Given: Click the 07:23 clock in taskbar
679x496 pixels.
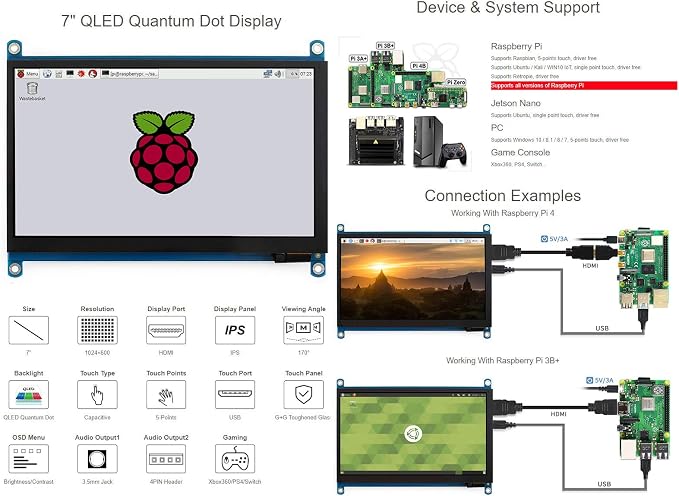Looking at the screenshot, I should coord(306,74).
